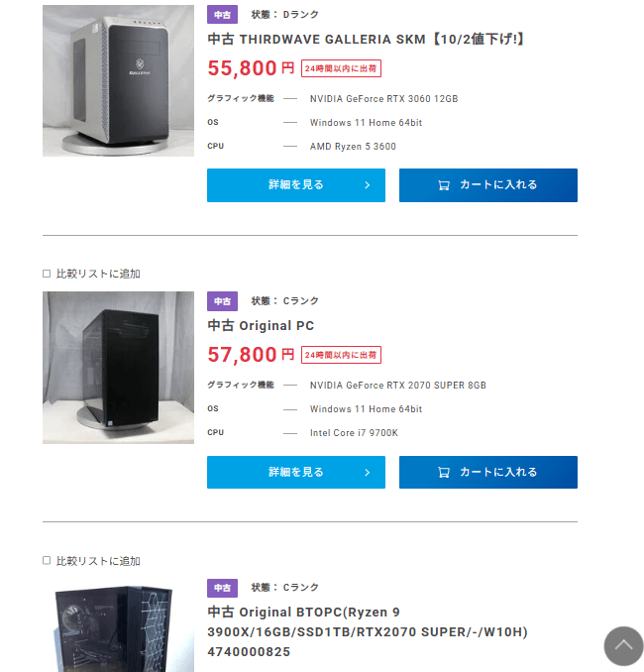The image size is (644, 672).
Task: Check 比較リストに追加 for Original BTOPC
Action: [x=47, y=561]
